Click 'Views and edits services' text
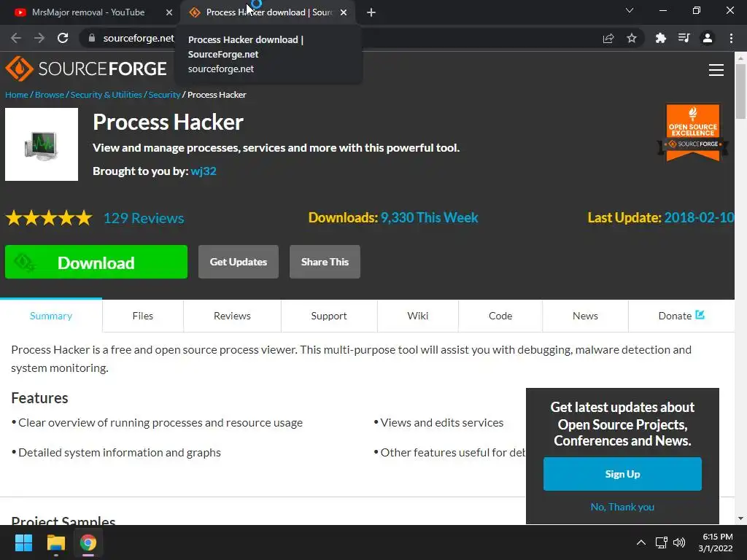The image size is (747, 560). (441, 423)
